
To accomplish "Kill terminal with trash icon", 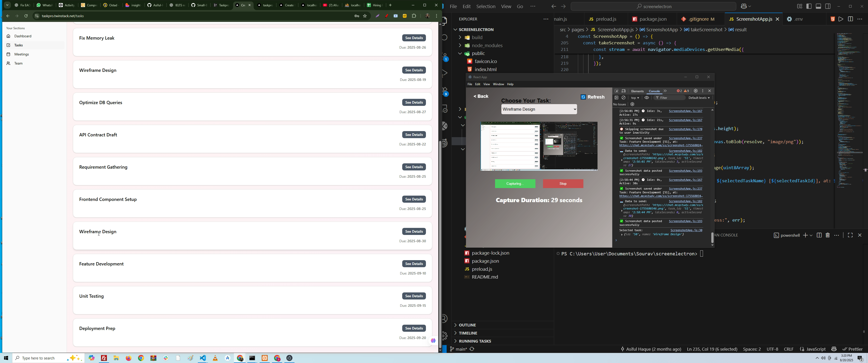I will tap(828, 235).
